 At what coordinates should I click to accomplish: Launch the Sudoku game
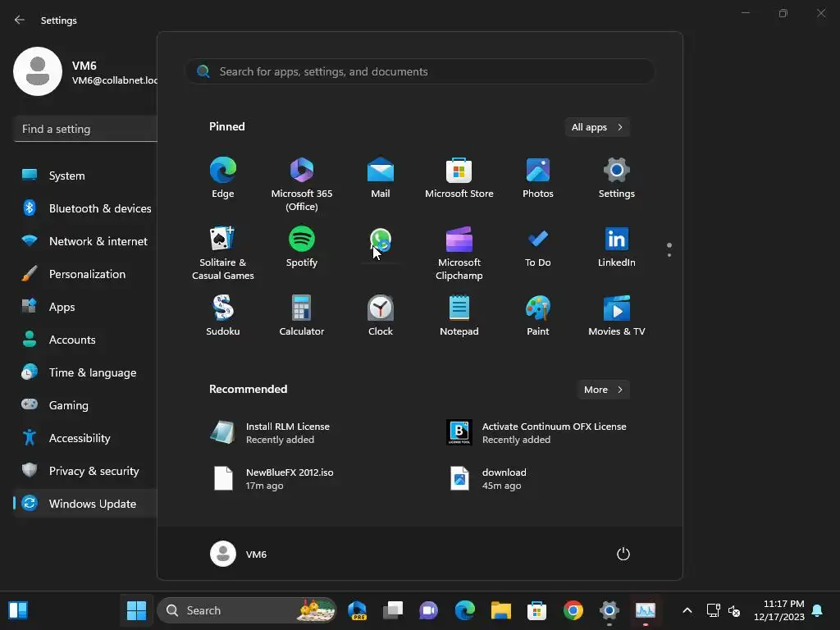tap(223, 316)
